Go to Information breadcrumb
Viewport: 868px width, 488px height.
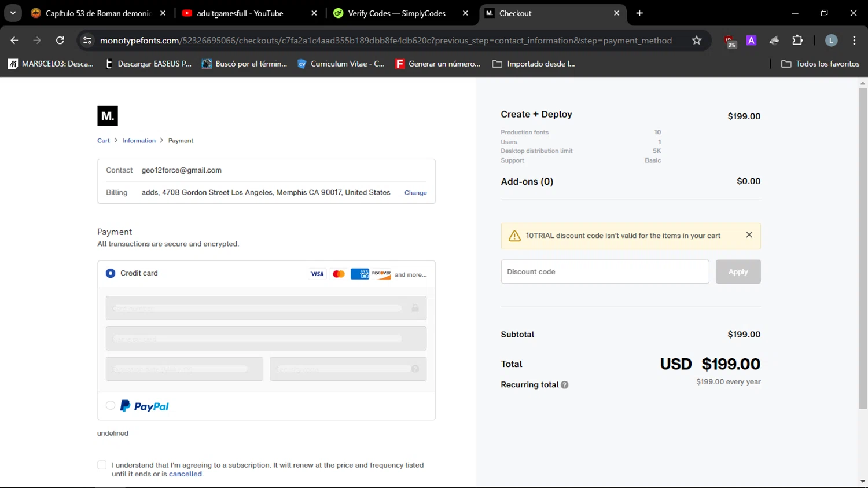(x=139, y=141)
